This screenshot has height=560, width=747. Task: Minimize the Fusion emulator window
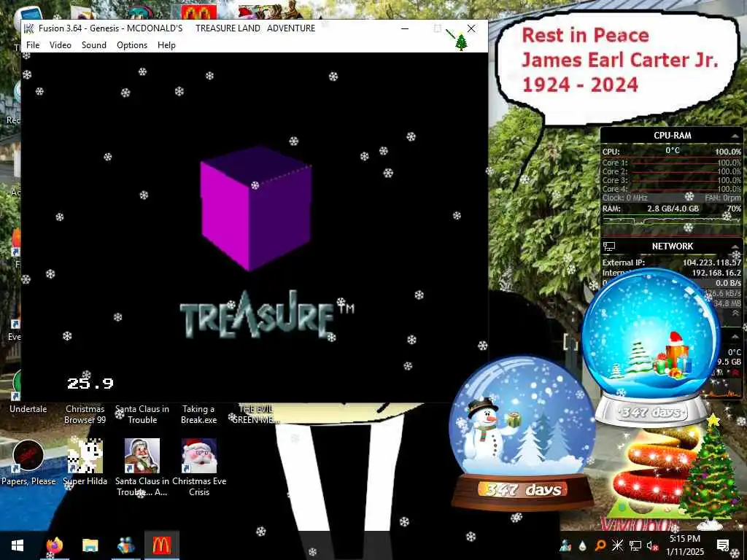(405, 28)
